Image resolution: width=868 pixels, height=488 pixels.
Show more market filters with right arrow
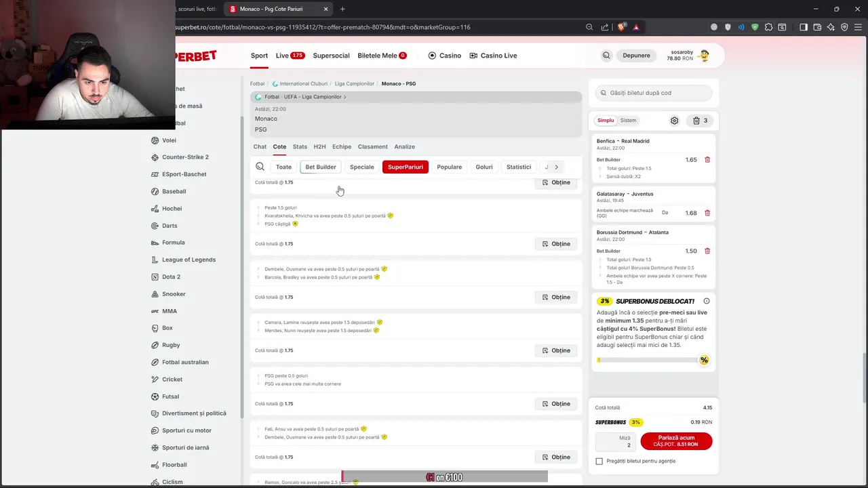(556, 167)
